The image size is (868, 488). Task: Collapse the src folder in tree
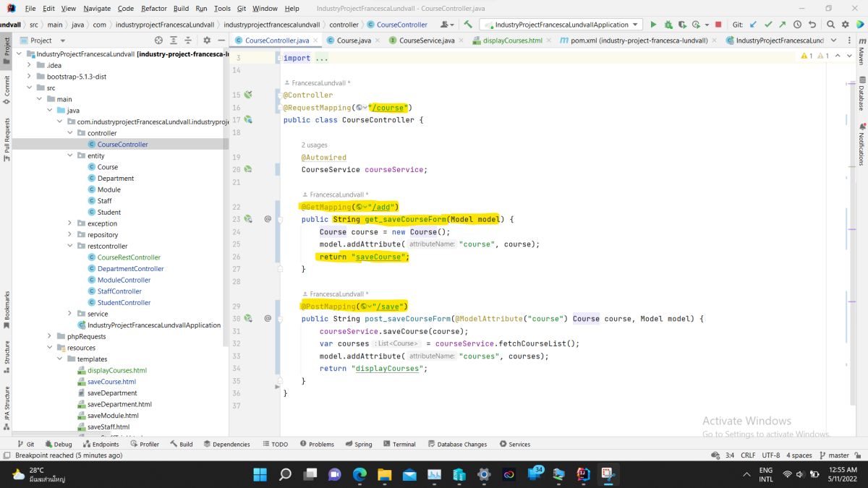click(29, 87)
